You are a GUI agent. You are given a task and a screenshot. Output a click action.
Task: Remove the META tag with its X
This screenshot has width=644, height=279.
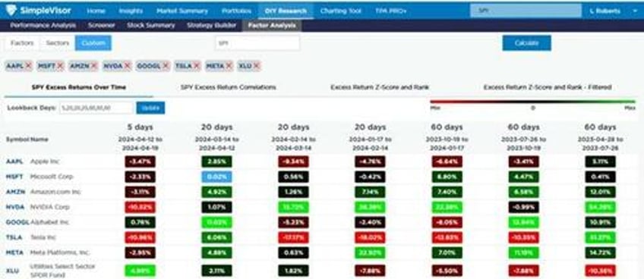click(x=229, y=66)
